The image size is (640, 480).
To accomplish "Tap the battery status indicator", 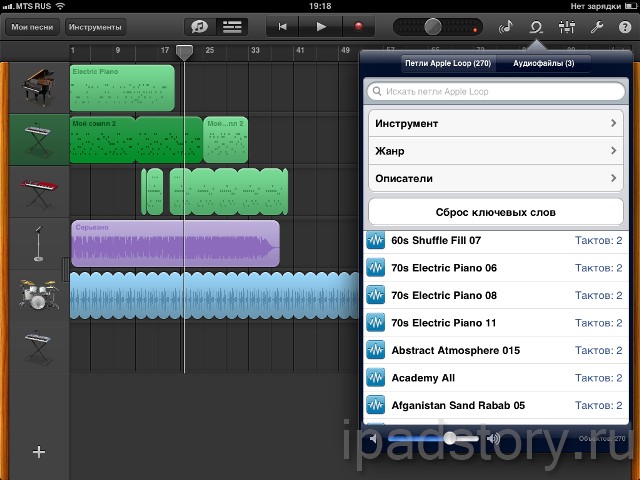I will pyautogui.click(x=630, y=6).
